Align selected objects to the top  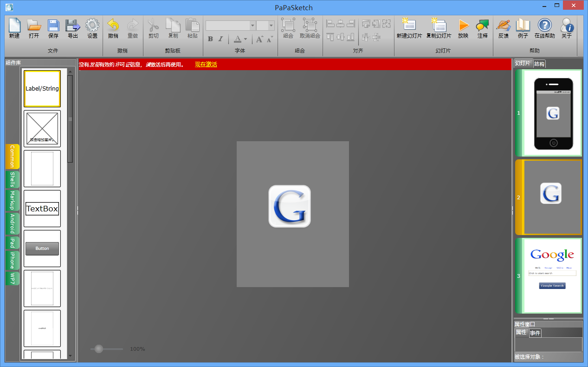click(x=330, y=37)
